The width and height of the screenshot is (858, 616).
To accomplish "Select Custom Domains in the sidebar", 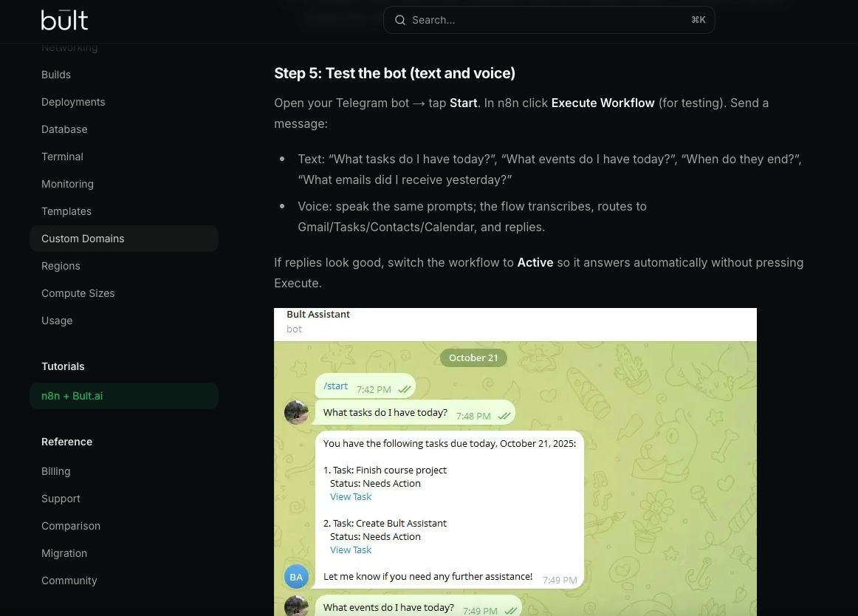I will (83, 238).
